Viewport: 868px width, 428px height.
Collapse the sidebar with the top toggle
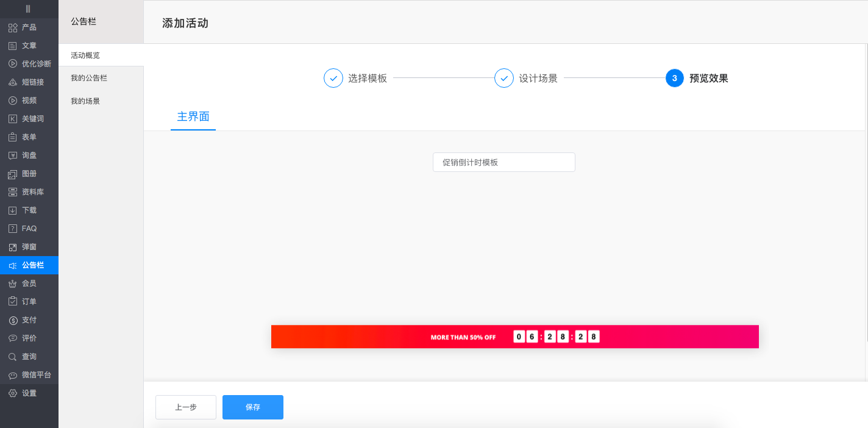(27, 9)
